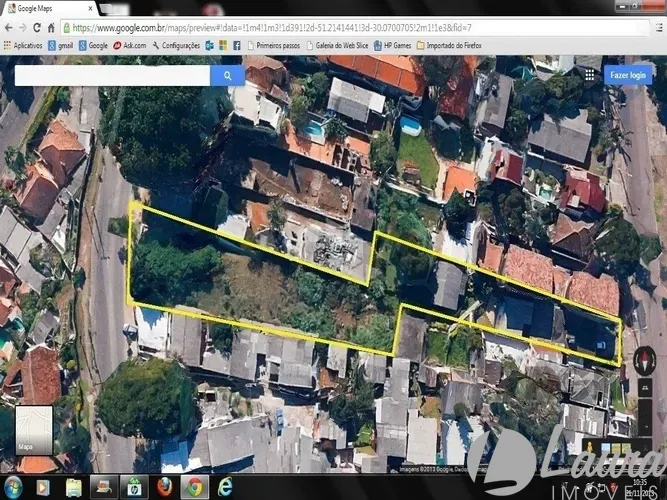Click the Windows logo bookmark icon

point(223,46)
